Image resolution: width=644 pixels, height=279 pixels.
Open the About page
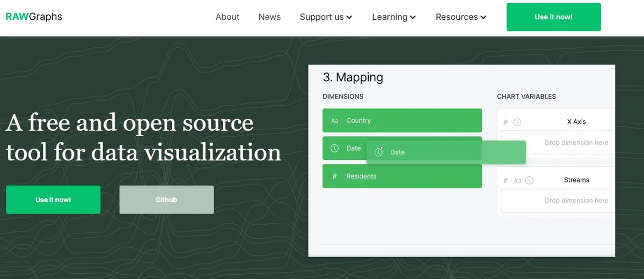[228, 17]
